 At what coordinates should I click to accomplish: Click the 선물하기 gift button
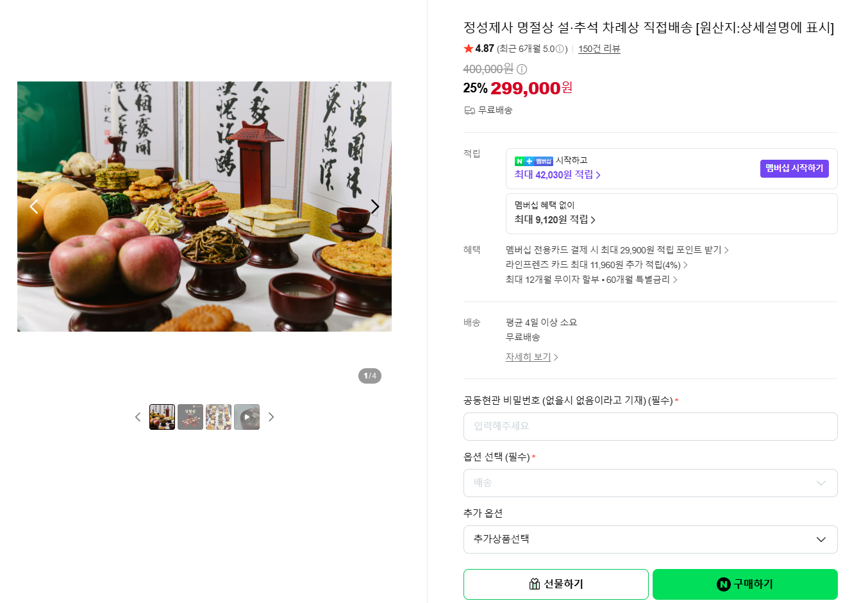[556, 584]
